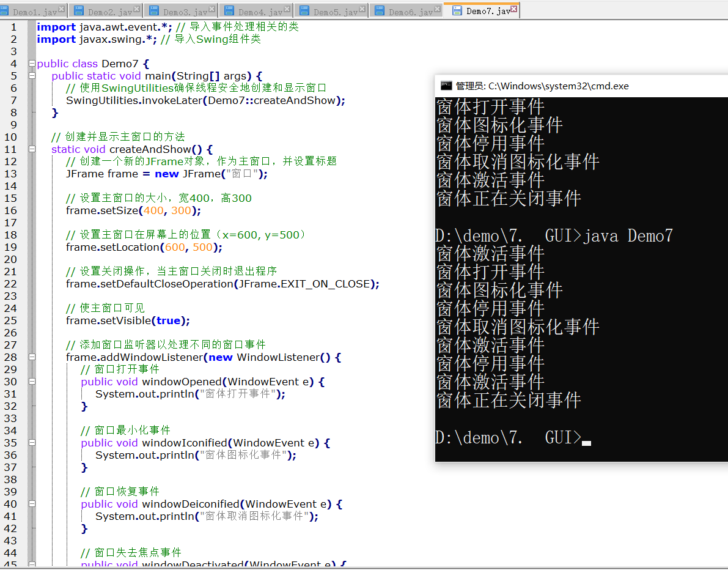Image resolution: width=728 pixels, height=570 pixels.
Task: Close the Demo2.java tab with its X
Action: [136, 10]
